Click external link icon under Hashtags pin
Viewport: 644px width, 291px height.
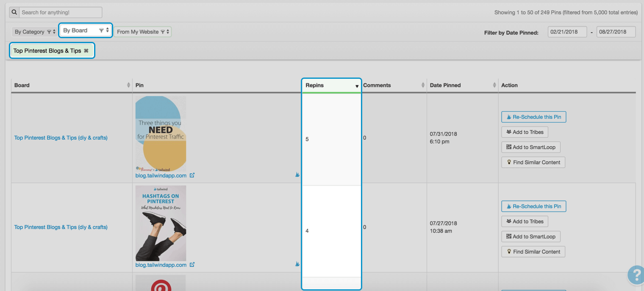click(x=192, y=264)
